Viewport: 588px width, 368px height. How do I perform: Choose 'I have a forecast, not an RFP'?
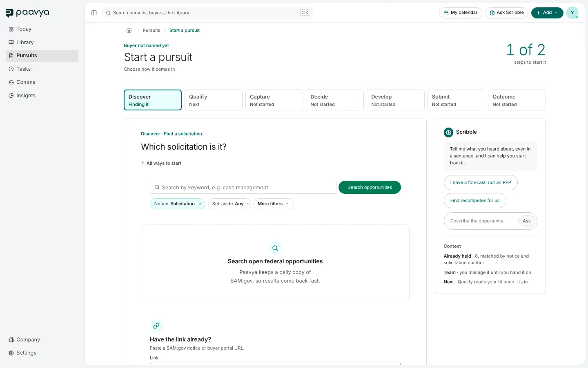[x=481, y=182]
